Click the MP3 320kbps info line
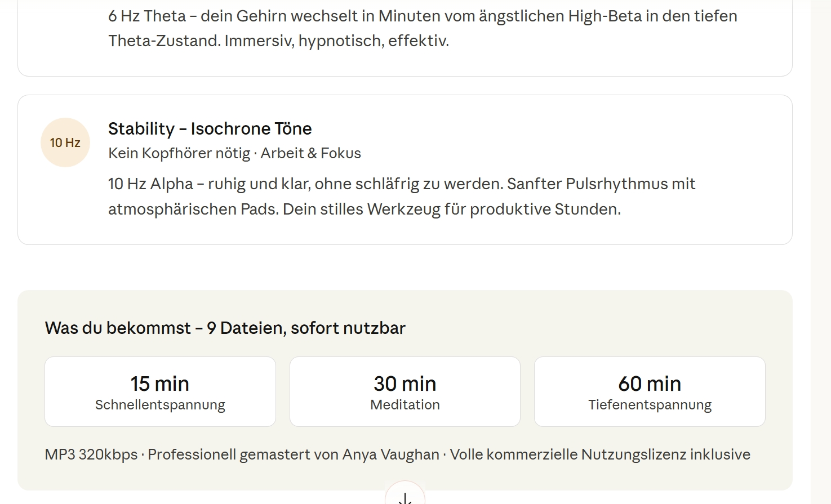This screenshot has height=504, width=831. (91, 454)
